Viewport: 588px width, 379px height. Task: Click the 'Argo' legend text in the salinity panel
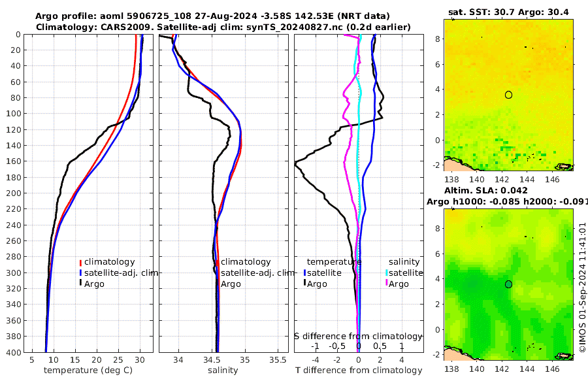click(231, 284)
